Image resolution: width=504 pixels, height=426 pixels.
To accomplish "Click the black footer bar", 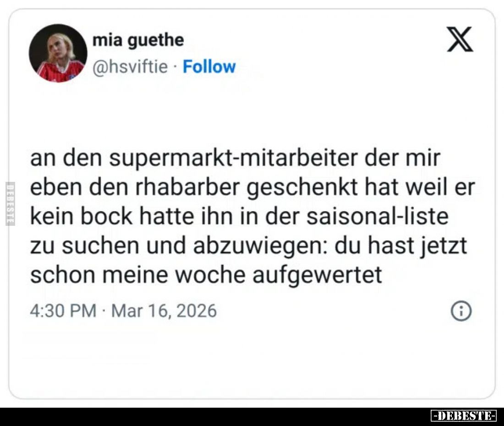I will (x=252, y=417).
